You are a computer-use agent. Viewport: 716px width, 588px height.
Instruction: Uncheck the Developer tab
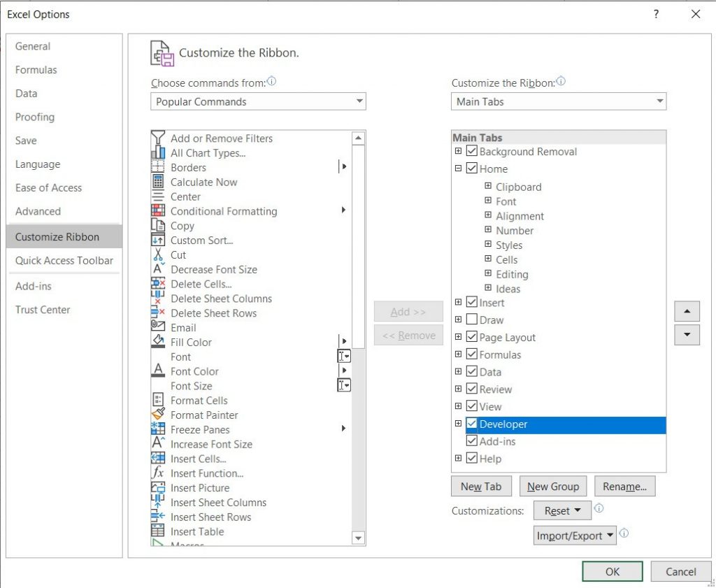pos(472,424)
